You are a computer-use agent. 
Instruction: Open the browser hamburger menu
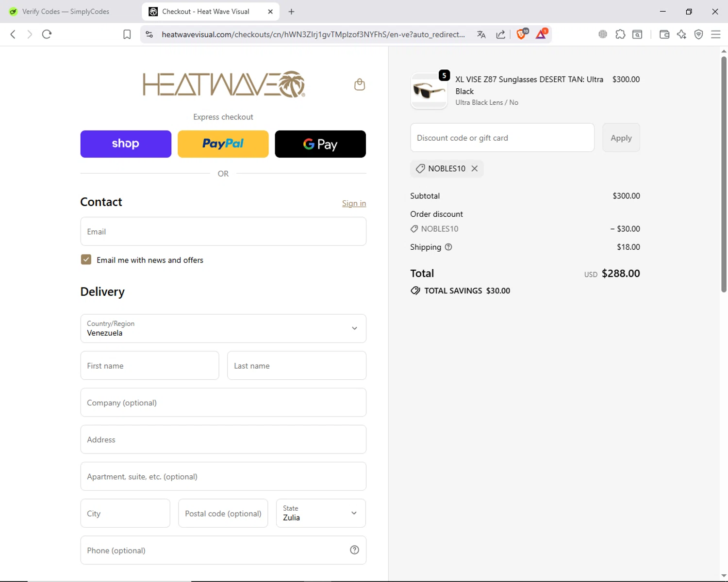click(715, 34)
